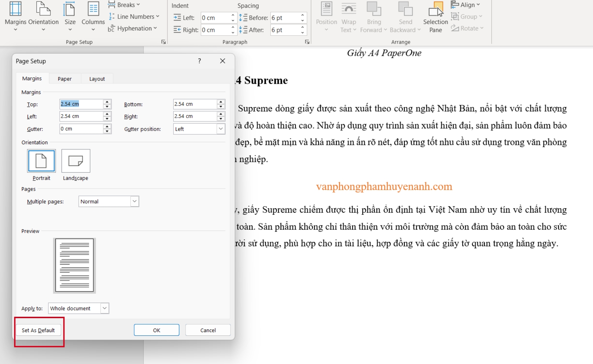
Task: Click the Bottom margin field
Action: 195,104
